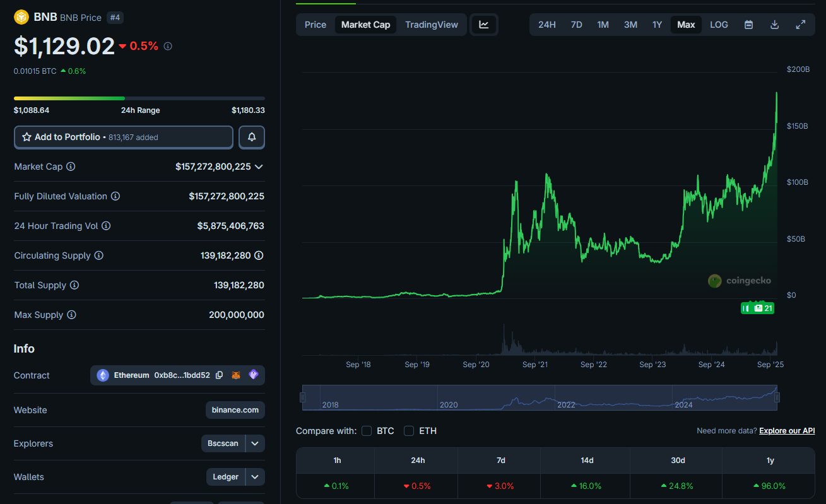This screenshot has height=504, width=826.
Task: Tick the BTC compare checkbox
Action: coord(367,431)
